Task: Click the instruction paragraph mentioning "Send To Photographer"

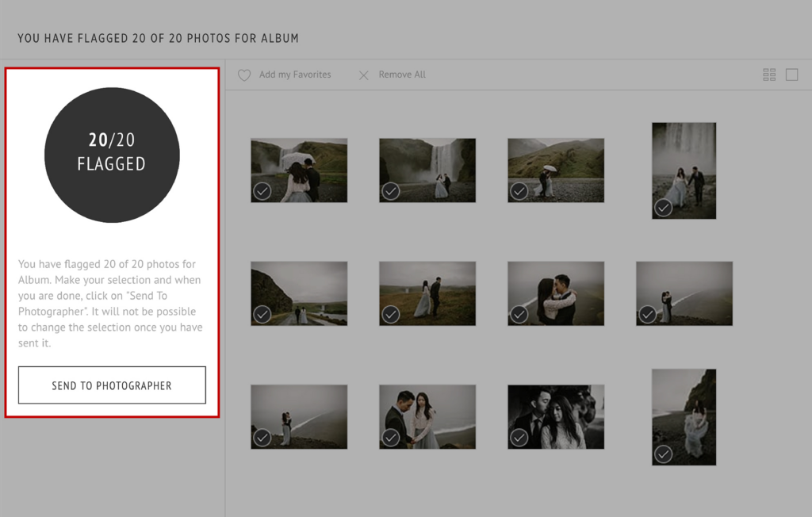Action: coord(110,304)
